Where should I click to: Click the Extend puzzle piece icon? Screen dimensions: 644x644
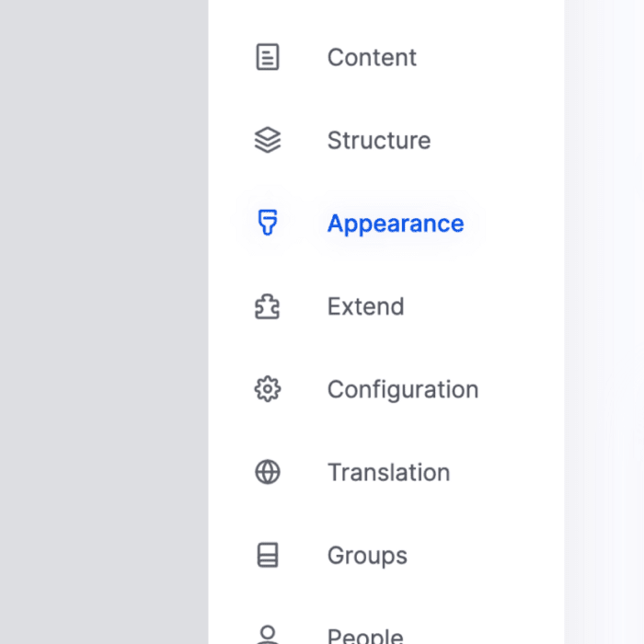tap(267, 306)
